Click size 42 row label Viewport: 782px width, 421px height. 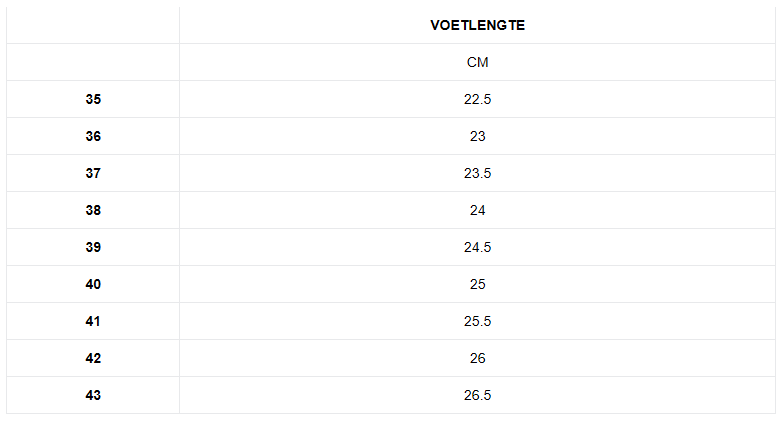click(93, 358)
